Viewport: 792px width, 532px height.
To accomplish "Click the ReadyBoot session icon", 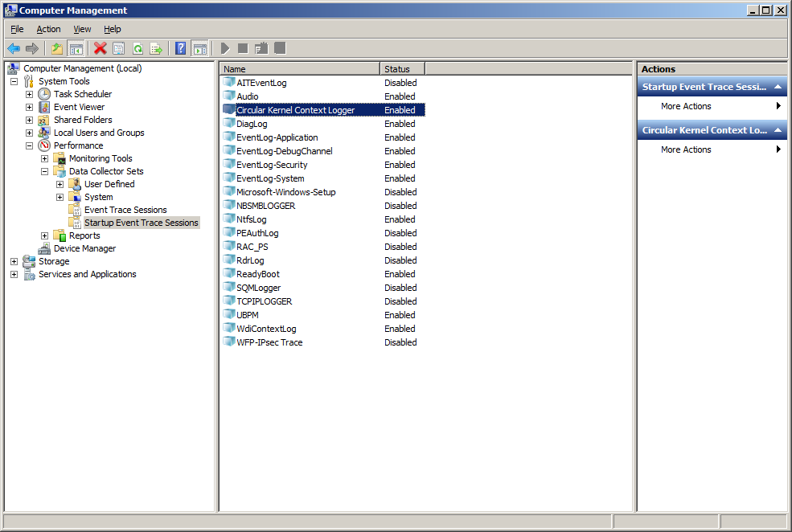I will click(229, 273).
